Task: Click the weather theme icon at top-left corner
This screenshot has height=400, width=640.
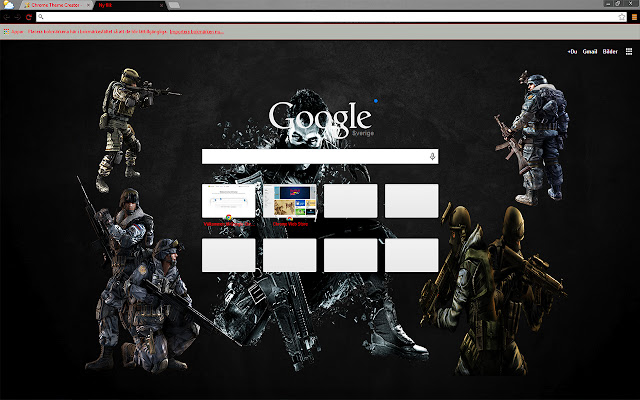Action: (x=8, y=5)
